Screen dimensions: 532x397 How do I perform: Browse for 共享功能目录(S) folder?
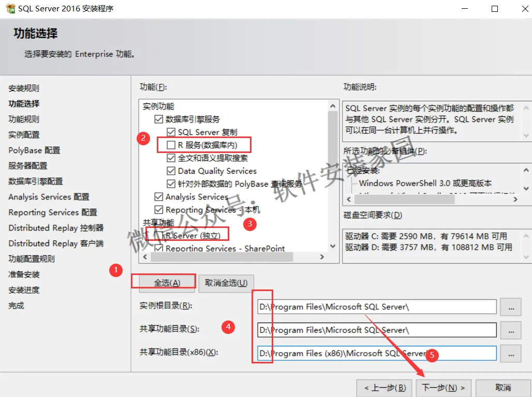click(511, 330)
